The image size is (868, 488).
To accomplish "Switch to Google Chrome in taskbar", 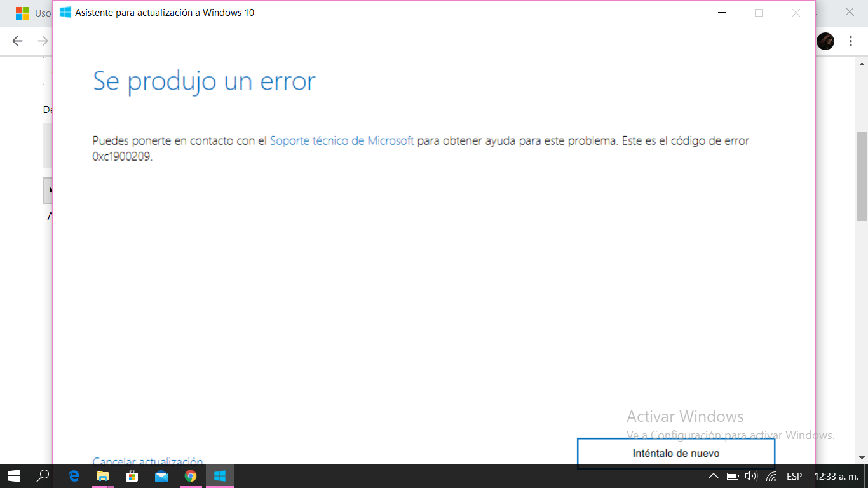I will (x=191, y=476).
